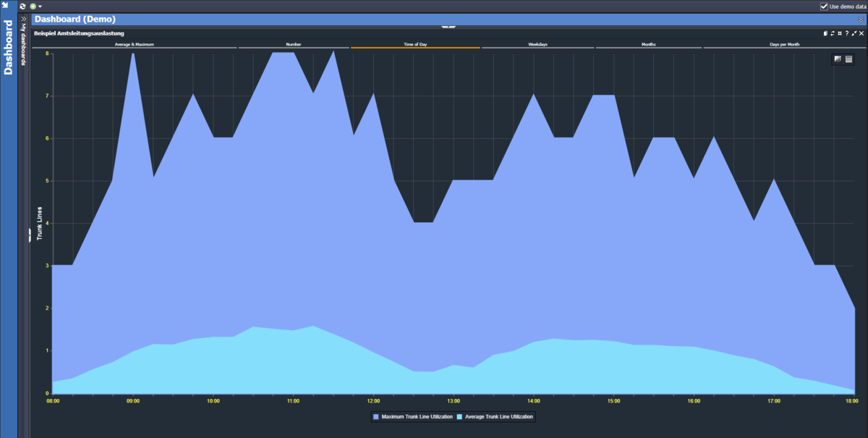868x438 pixels.
Task: Switch to chart view using the bar chart icon
Action: [838, 59]
